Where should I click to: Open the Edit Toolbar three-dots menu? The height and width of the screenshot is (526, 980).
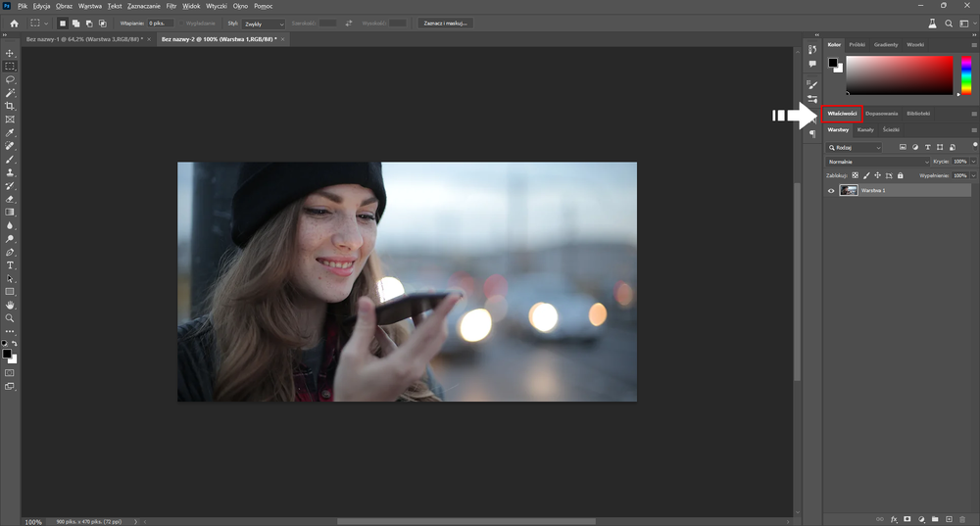(x=10, y=331)
